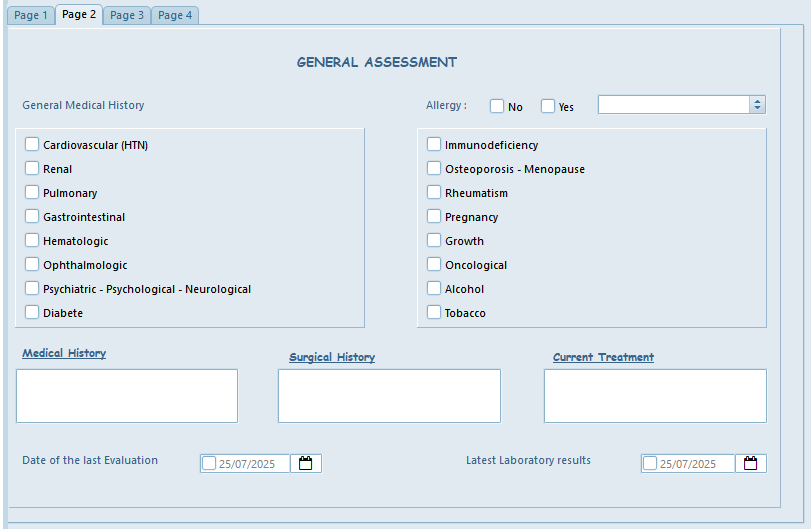Mark the Allergy No checkbox
This screenshot has width=811, height=529.
(x=497, y=106)
